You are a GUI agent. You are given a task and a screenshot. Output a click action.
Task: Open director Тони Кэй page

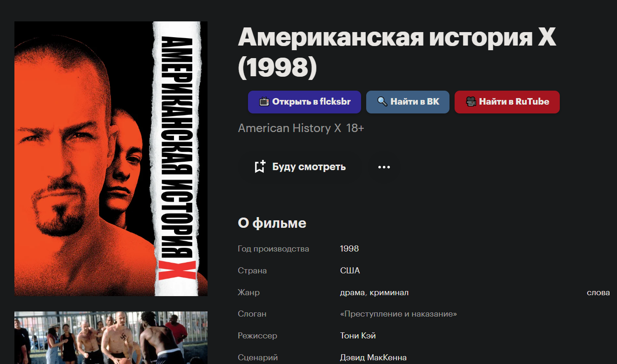[x=358, y=336]
